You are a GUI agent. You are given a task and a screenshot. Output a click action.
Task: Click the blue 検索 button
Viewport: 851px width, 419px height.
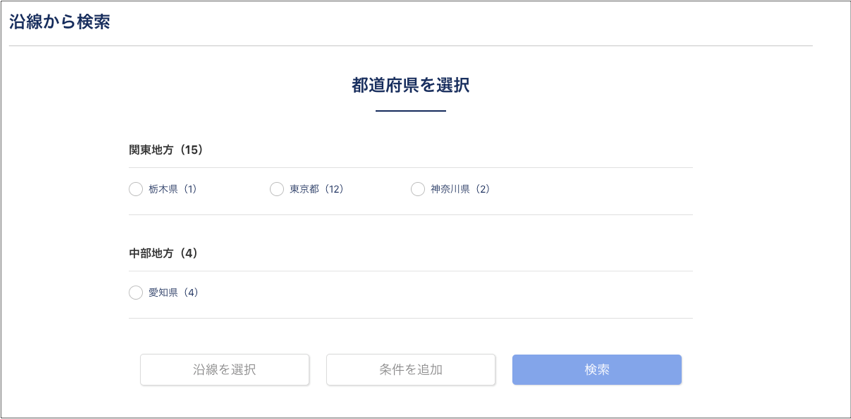tap(597, 370)
